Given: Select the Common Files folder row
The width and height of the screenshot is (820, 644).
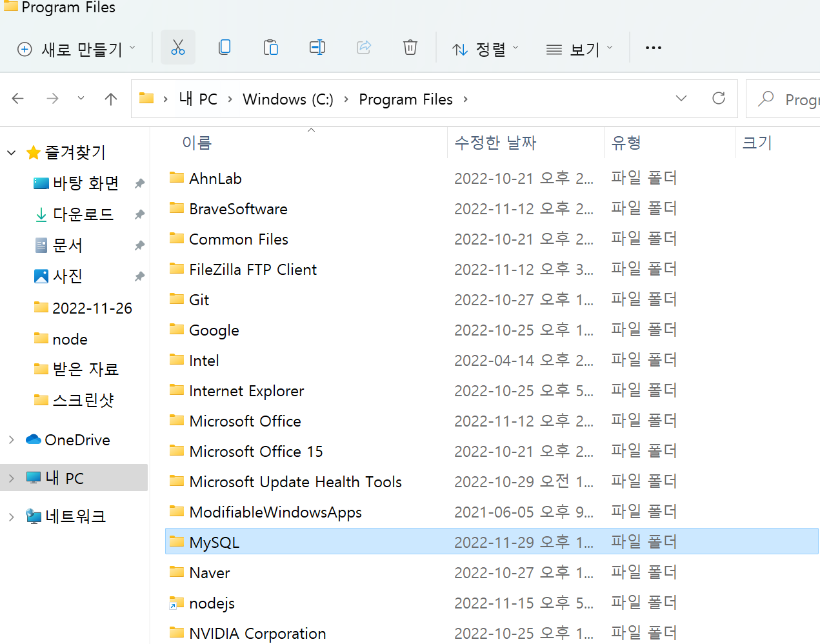Looking at the screenshot, I should (492, 239).
